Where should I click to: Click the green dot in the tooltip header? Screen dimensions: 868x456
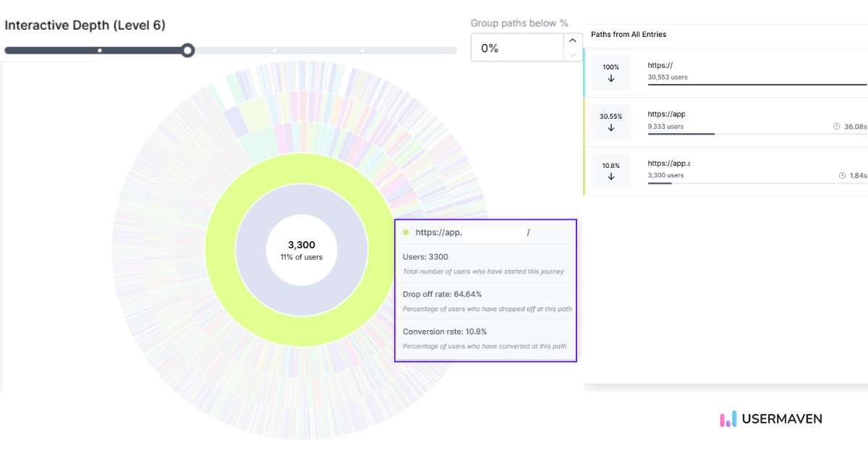click(406, 232)
